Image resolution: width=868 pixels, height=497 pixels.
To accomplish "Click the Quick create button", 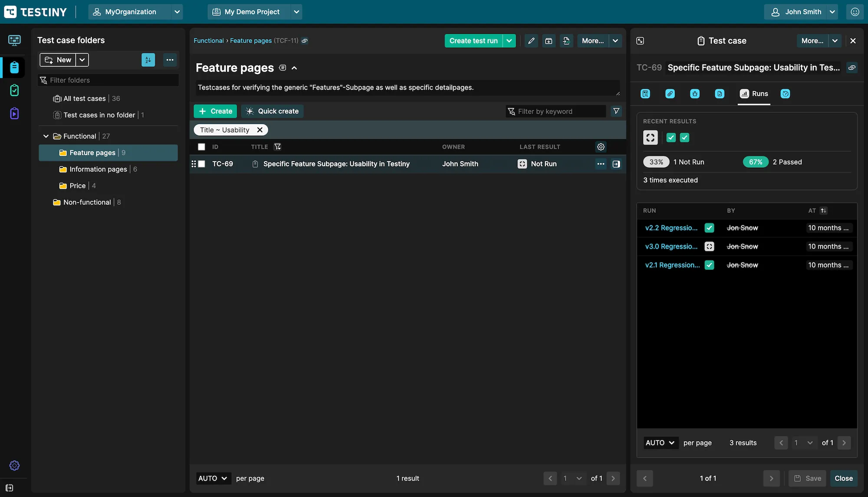I will point(272,111).
